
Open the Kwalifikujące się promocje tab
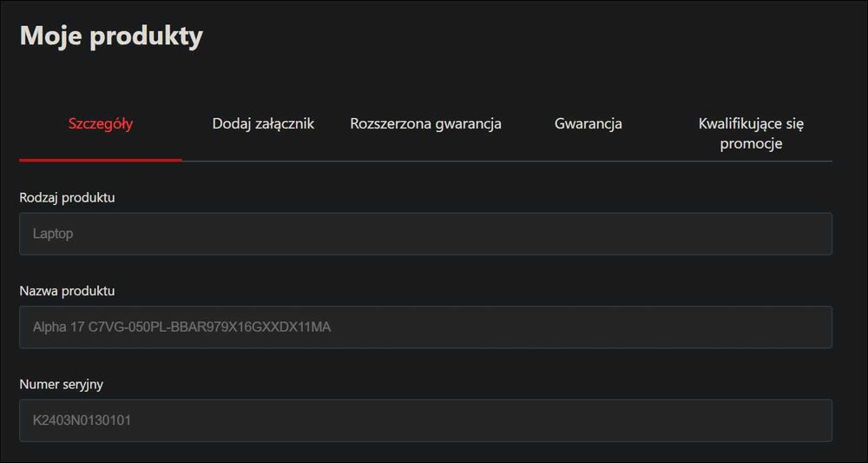tap(751, 133)
